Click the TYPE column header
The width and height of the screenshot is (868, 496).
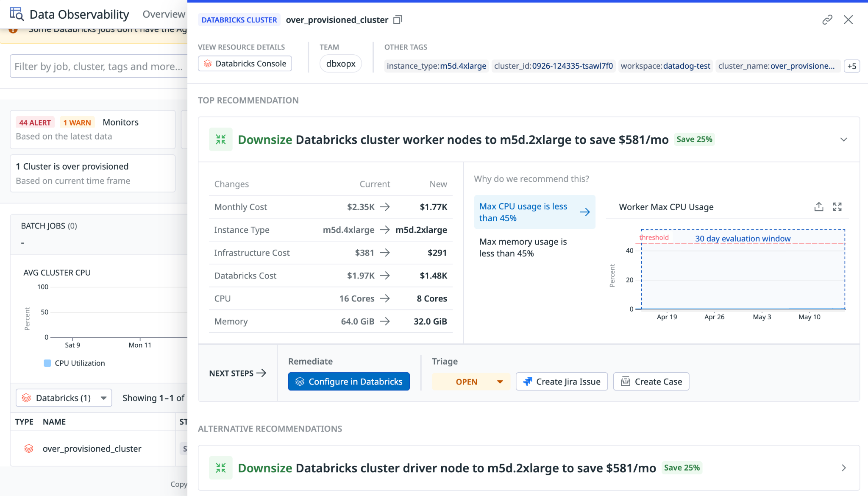[x=24, y=422]
